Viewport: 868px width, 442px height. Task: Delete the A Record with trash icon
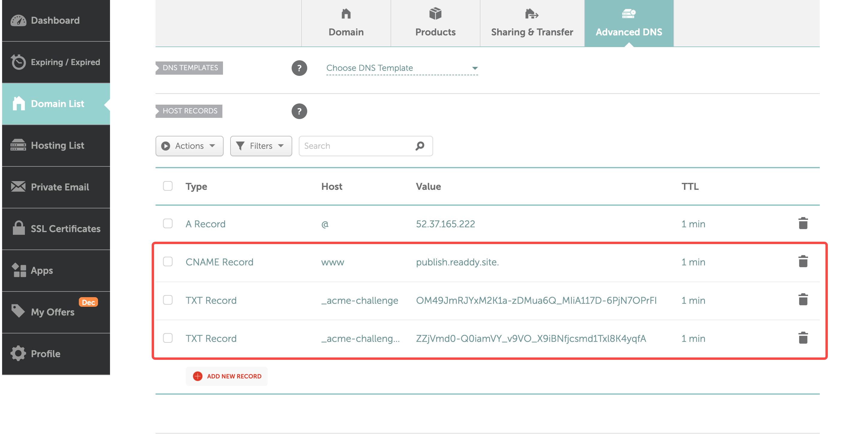coord(803,223)
